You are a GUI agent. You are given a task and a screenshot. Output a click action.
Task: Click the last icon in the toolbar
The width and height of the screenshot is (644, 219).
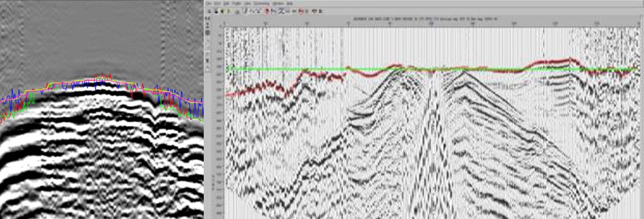tap(321, 11)
